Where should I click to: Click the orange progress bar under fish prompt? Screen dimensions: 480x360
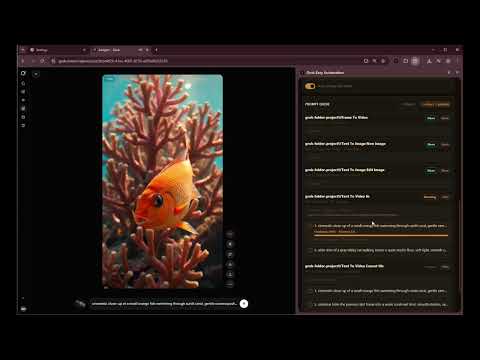click(381, 235)
